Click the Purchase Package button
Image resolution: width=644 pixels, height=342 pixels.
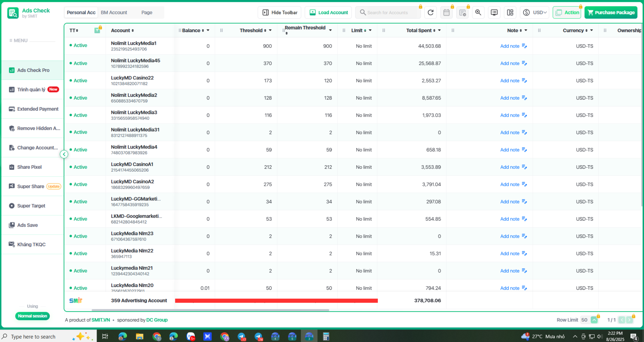coord(611,13)
